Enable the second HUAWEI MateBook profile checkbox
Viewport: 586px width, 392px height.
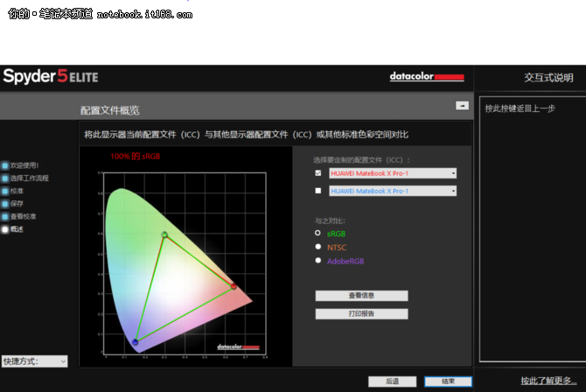click(318, 191)
